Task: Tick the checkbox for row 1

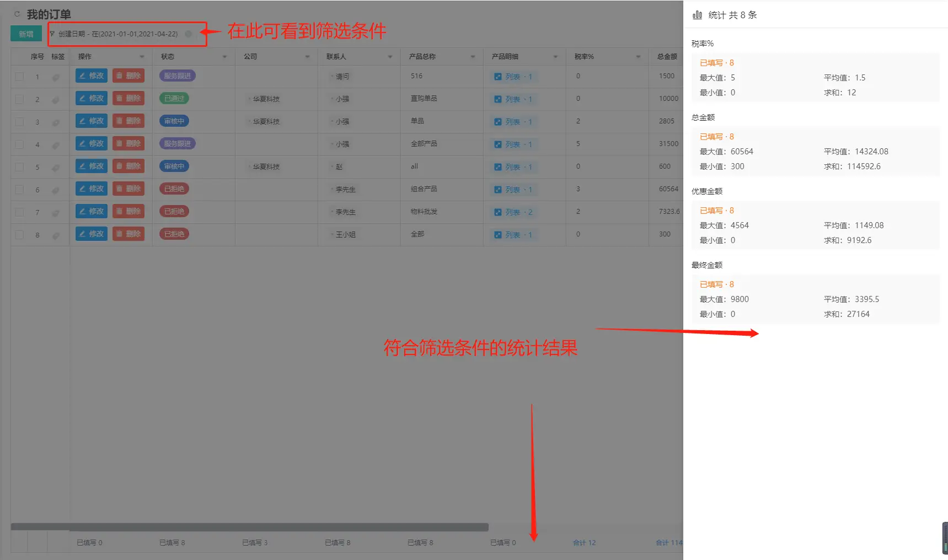Action: pos(20,77)
